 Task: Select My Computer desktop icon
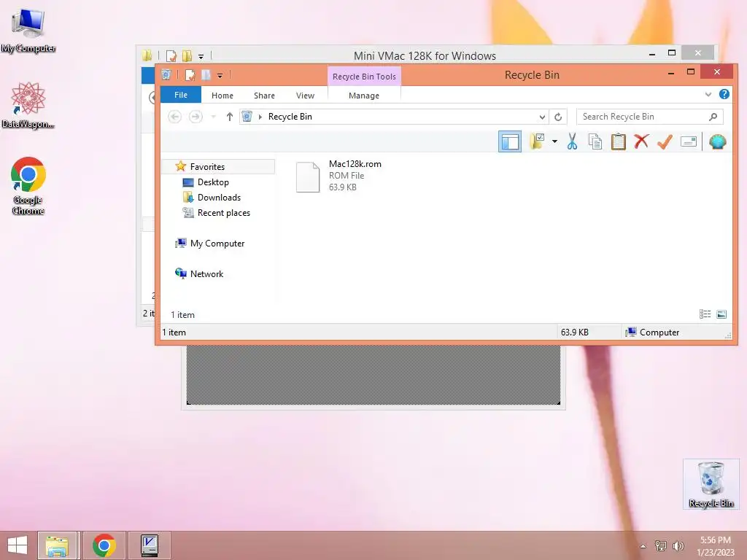28,31
